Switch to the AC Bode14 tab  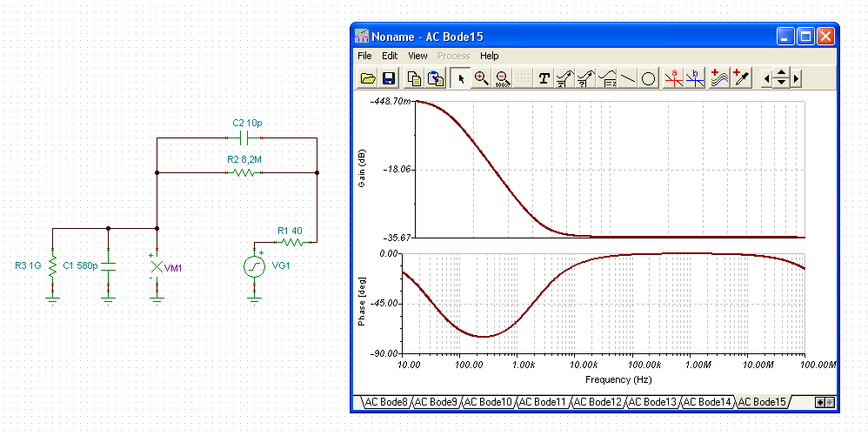[x=707, y=402]
